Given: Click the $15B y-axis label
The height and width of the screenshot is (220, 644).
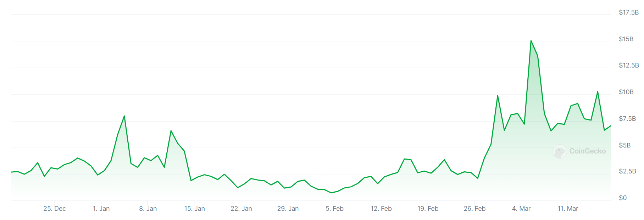Looking at the screenshot, I should [x=626, y=39].
